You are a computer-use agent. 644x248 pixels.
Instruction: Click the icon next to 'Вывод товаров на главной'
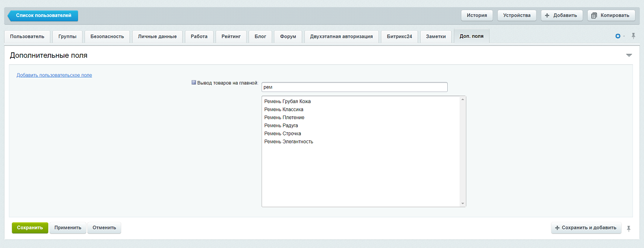(194, 82)
